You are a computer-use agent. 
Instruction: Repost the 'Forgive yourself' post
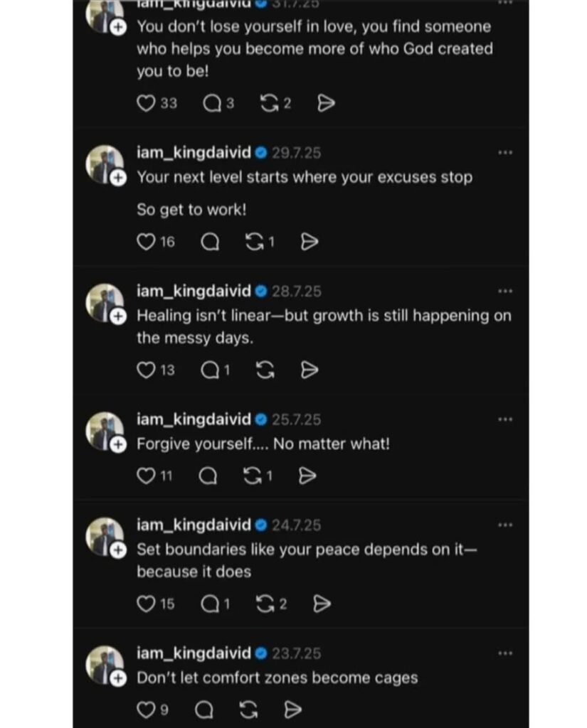coord(253,476)
